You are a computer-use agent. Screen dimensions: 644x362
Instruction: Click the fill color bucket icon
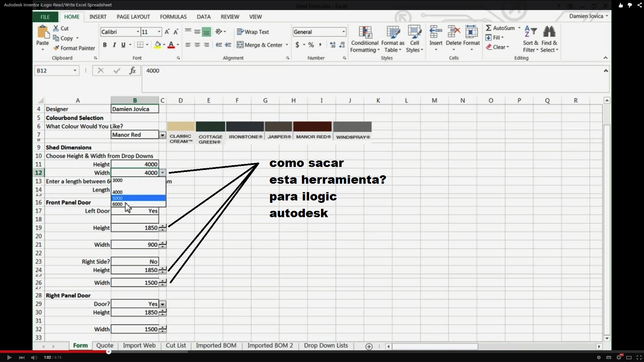click(x=157, y=45)
